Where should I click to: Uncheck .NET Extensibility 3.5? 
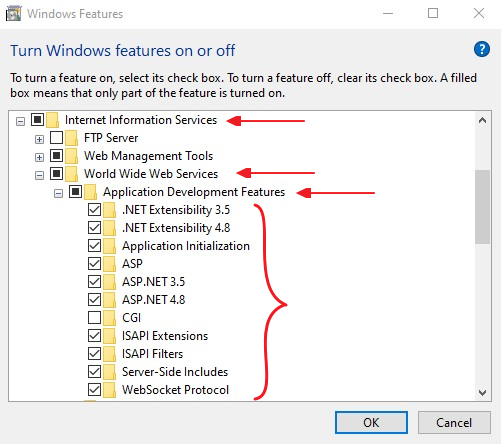tap(94, 210)
